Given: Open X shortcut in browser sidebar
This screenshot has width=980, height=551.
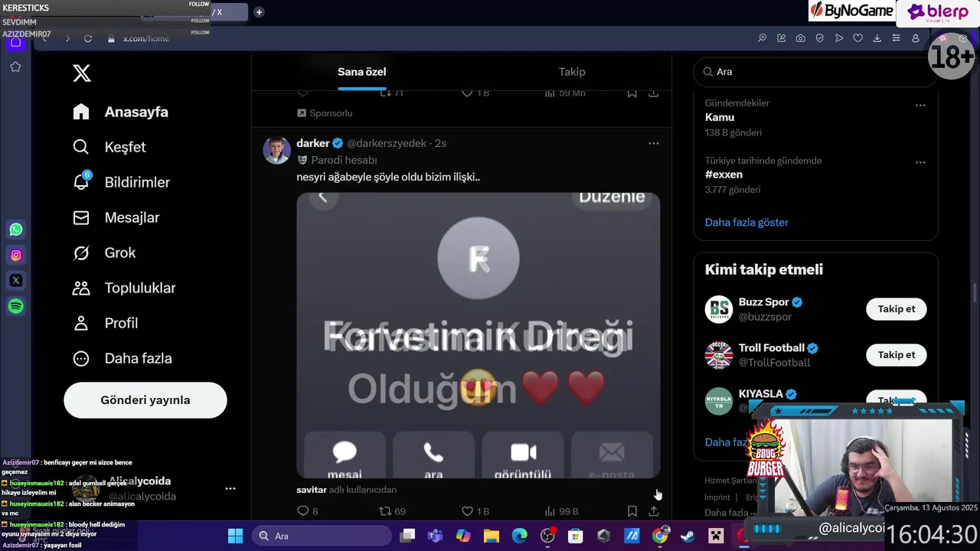Looking at the screenshot, I should [x=16, y=281].
